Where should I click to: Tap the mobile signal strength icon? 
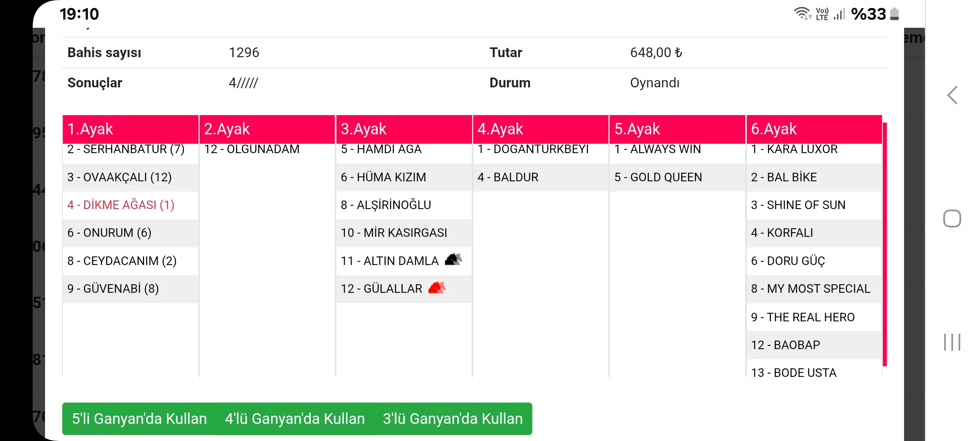(x=840, y=14)
